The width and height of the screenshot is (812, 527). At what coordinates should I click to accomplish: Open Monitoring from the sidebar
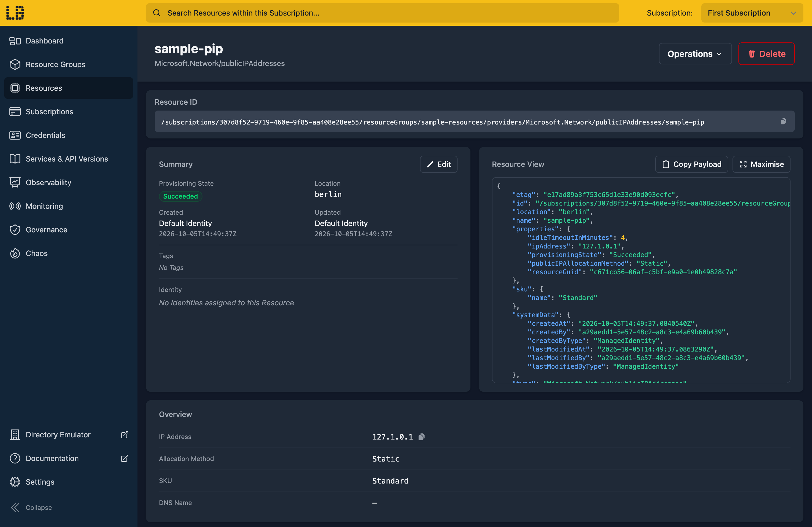(68, 206)
